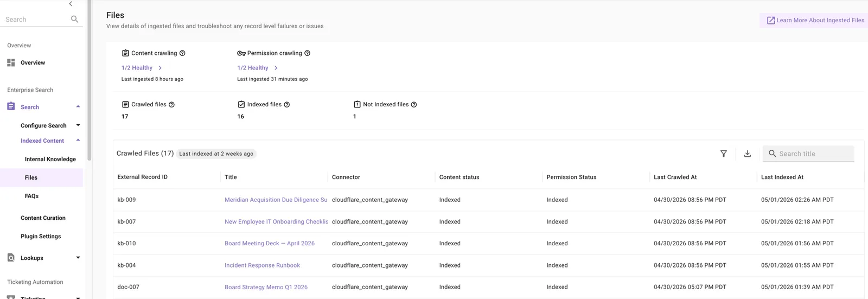
Task: Open New Employee IT Onboarding Checklist
Action: (x=276, y=221)
